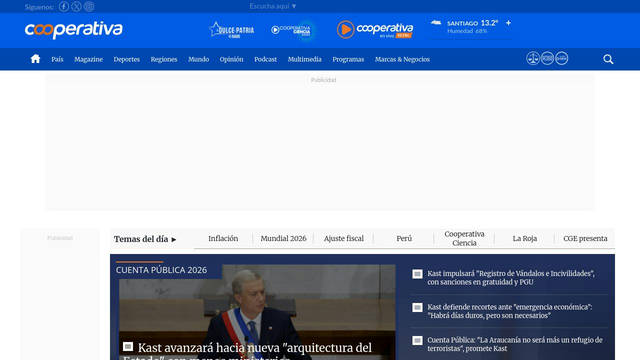640x360 pixels.
Task: Select the Perú topic
Action: [x=404, y=238]
